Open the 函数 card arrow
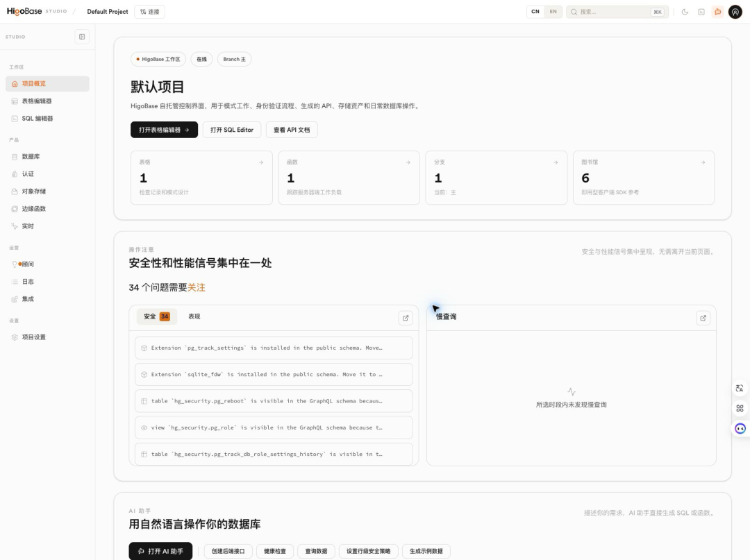750x560 pixels. (x=408, y=162)
